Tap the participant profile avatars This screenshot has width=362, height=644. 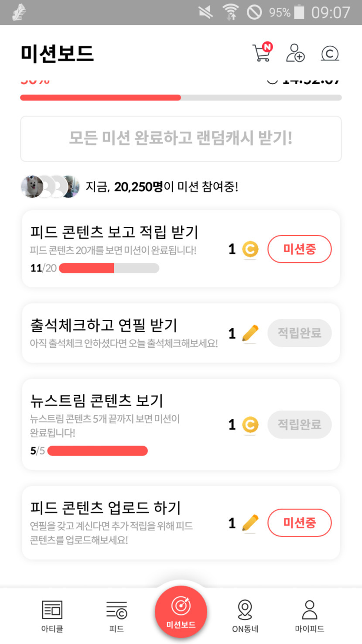tap(50, 187)
